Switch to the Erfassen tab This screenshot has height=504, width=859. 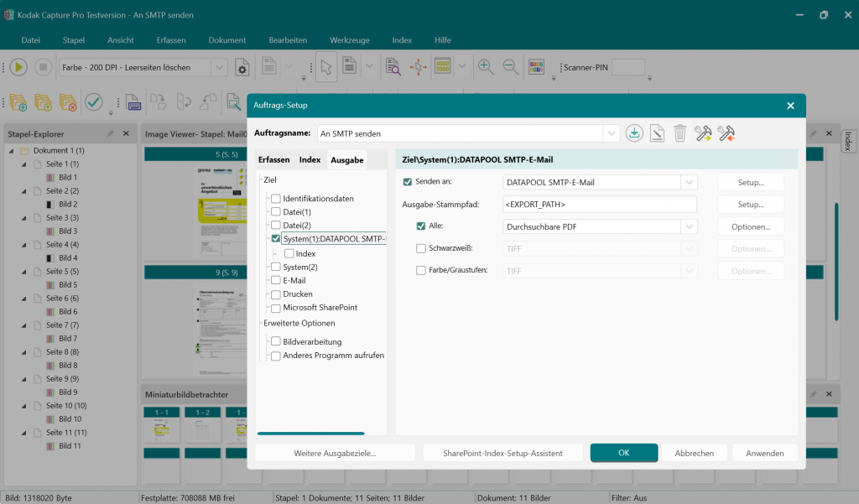tap(274, 160)
